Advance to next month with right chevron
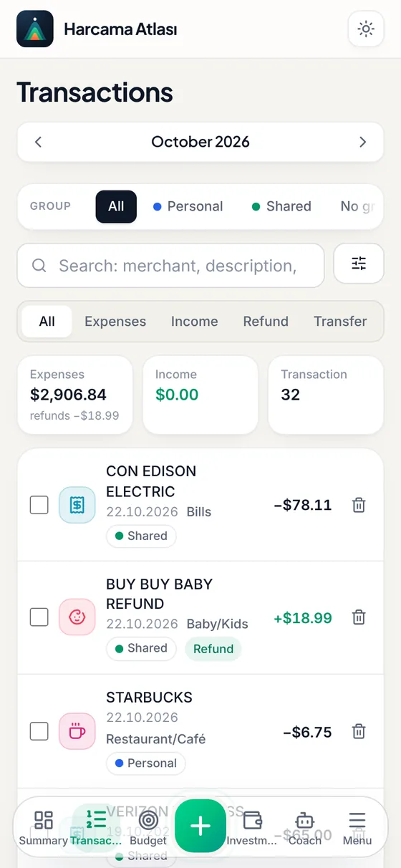Viewport: 401px width, 868px height. [362, 142]
